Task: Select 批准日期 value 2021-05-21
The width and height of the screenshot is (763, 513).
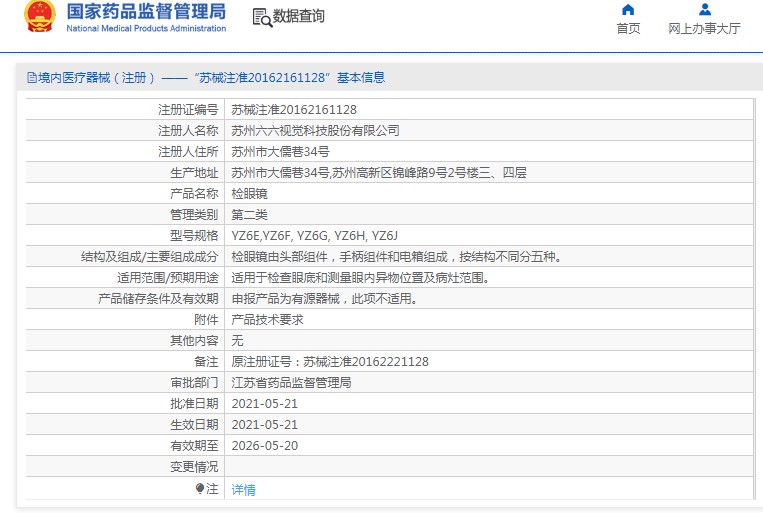Action: (x=264, y=403)
